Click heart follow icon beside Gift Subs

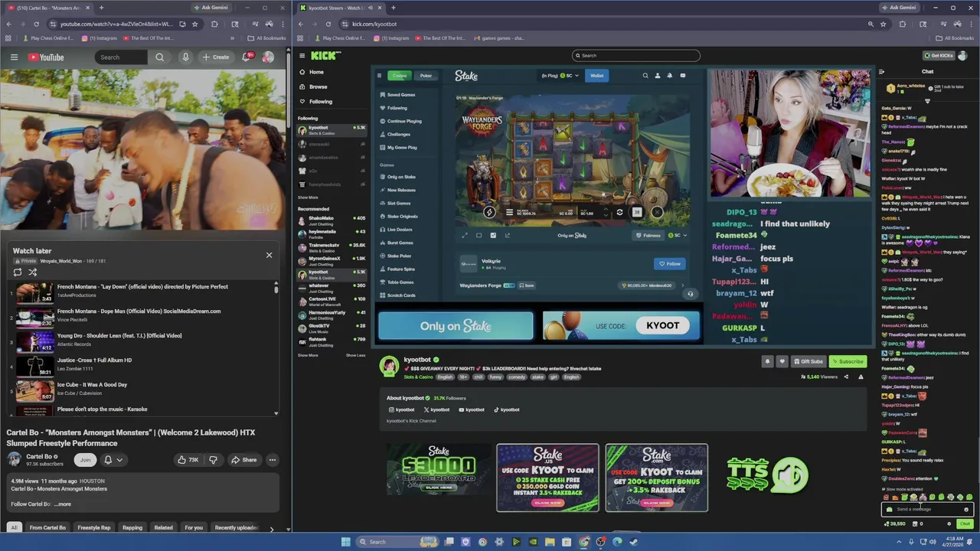click(782, 361)
